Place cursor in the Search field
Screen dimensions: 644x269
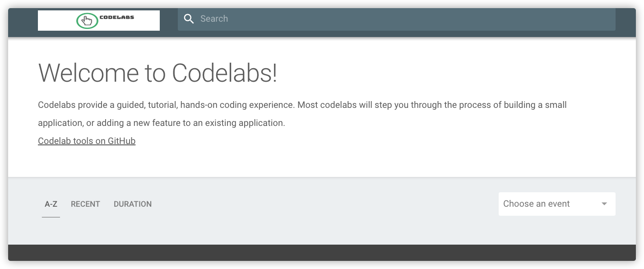click(316, 19)
